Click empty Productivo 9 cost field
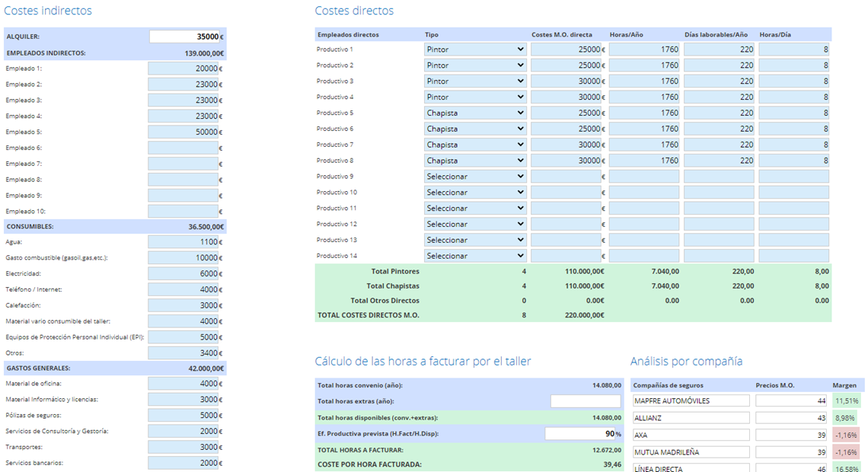The width and height of the screenshot is (868, 472). pos(566,177)
